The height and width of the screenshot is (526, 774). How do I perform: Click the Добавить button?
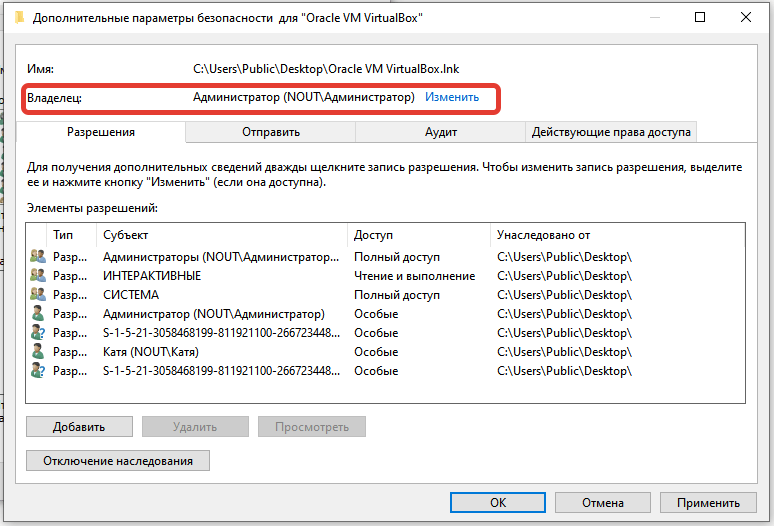79,427
